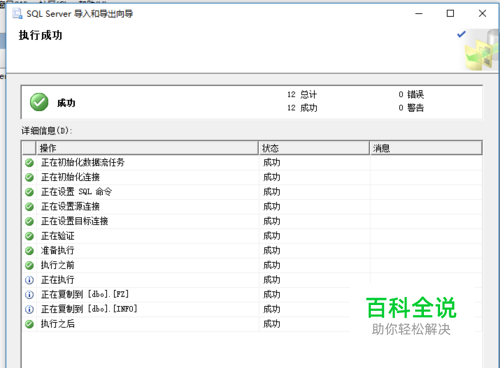
Task: Close the SQL Server wizard window
Action: coord(482,14)
